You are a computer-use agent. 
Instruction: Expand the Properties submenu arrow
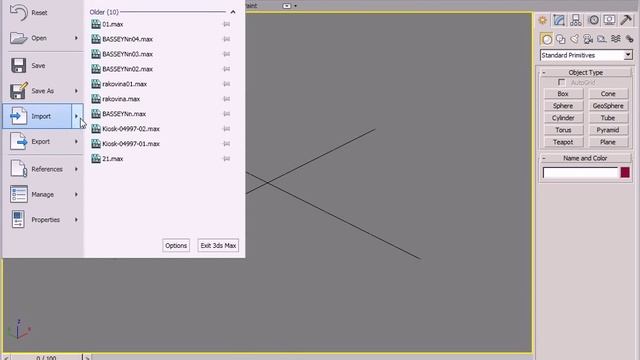coord(76,220)
